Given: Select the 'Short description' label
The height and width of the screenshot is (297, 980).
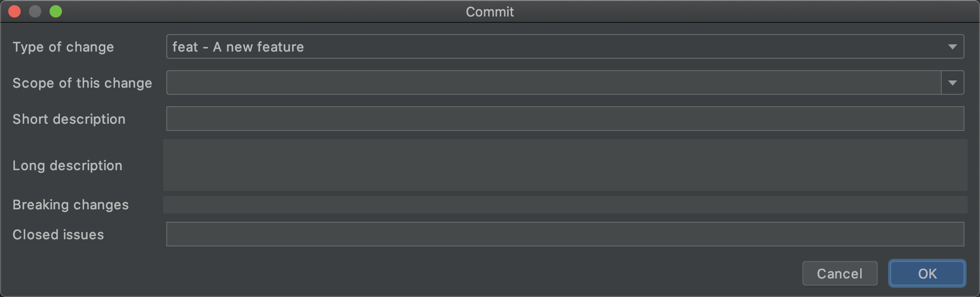Looking at the screenshot, I should click(x=69, y=119).
